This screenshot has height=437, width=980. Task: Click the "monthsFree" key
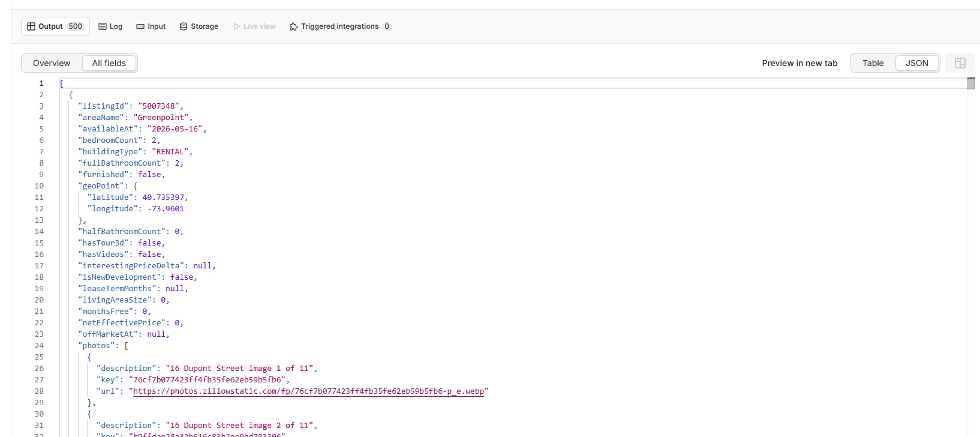[x=106, y=312]
